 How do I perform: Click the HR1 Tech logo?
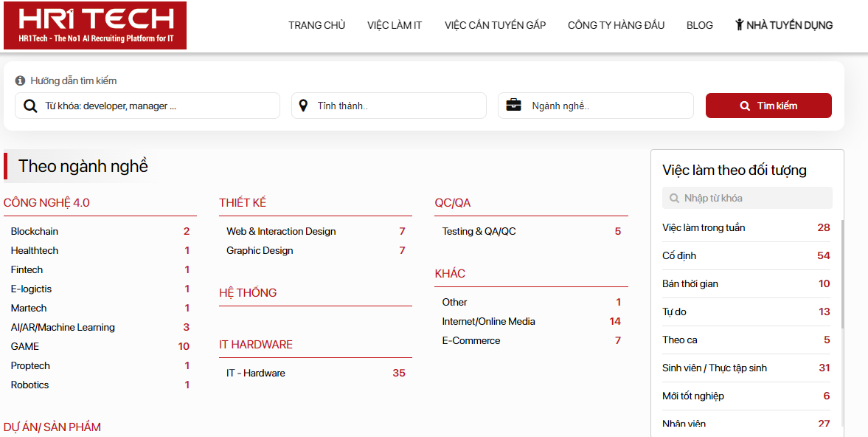pos(95,26)
